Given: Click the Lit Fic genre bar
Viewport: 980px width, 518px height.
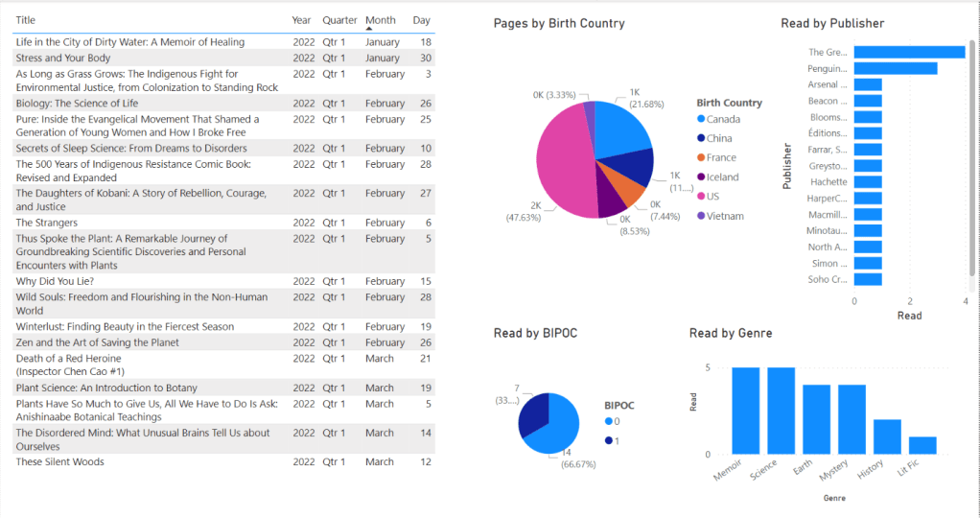Looking at the screenshot, I should [x=922, y=445].
